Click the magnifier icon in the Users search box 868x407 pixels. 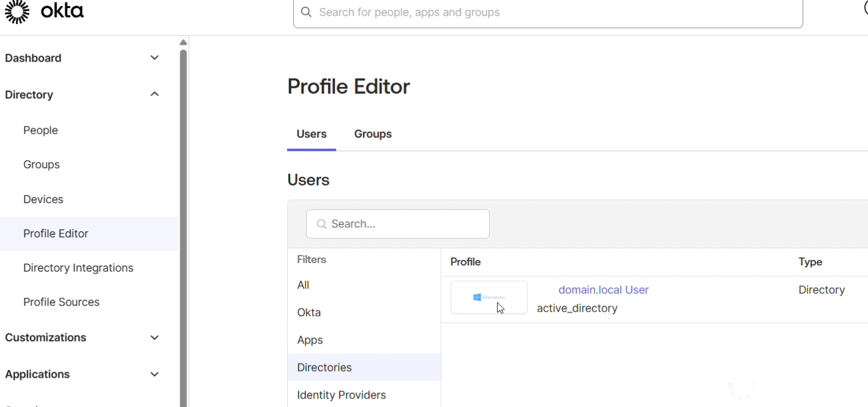(321, 223)
